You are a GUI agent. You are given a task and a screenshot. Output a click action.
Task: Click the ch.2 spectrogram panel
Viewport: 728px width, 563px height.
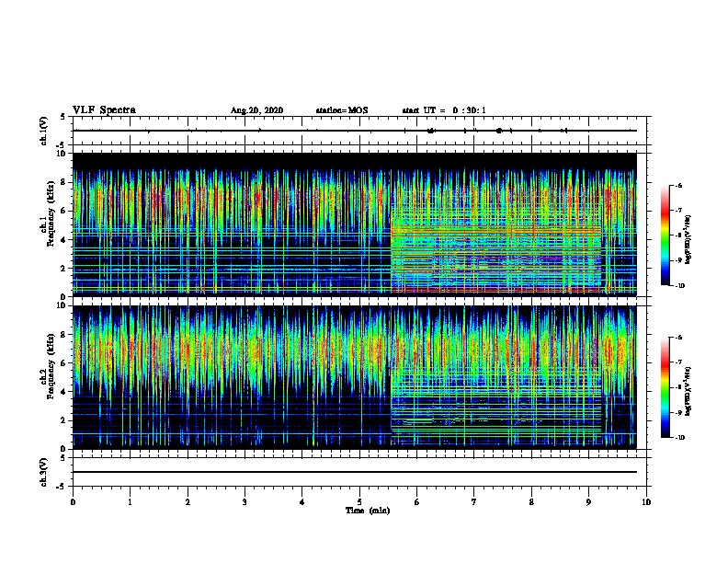pos(354,377)
